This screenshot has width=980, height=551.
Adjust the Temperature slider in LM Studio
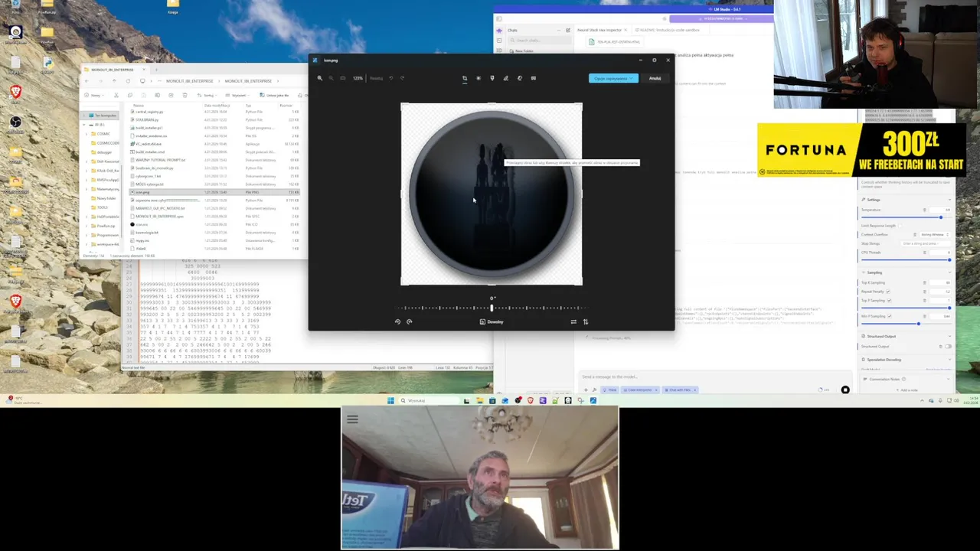(x=906, y=217)
